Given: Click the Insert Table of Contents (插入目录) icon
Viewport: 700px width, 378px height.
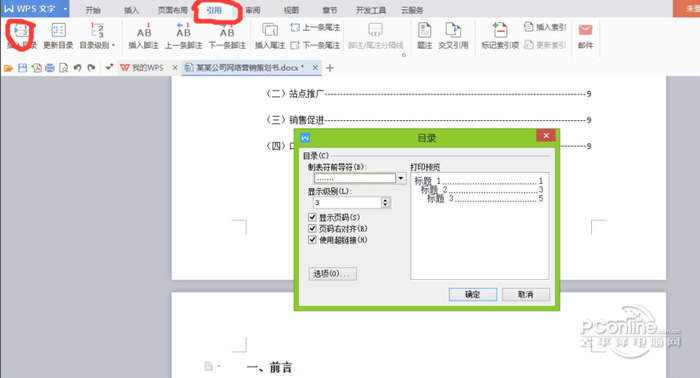Looking at the screenshot, I should coord(21,31).
